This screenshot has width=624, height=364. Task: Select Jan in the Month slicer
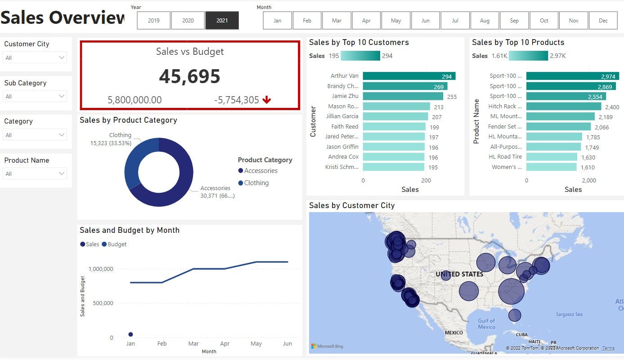(x=277, y=20)
